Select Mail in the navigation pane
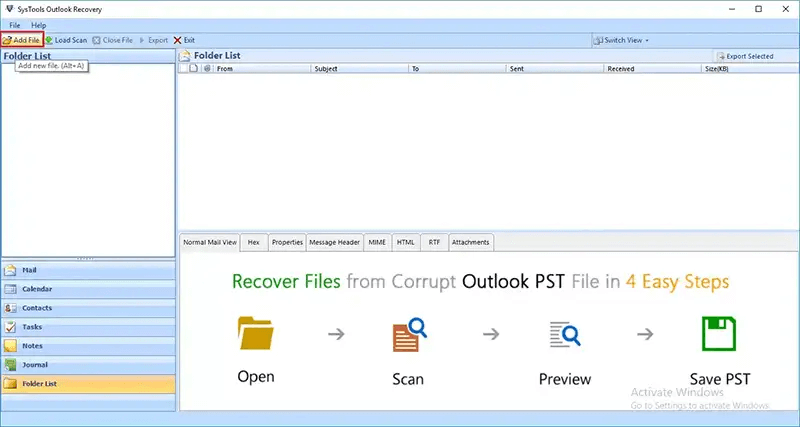Screen dimensions: 800x427 (x=88, y=270)
